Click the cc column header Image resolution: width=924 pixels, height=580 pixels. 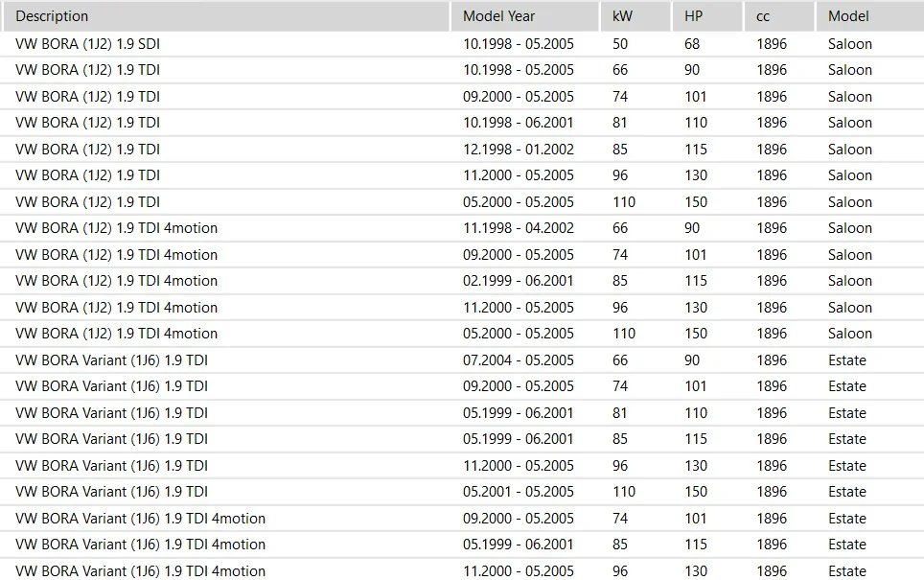[x=764, y=16]
